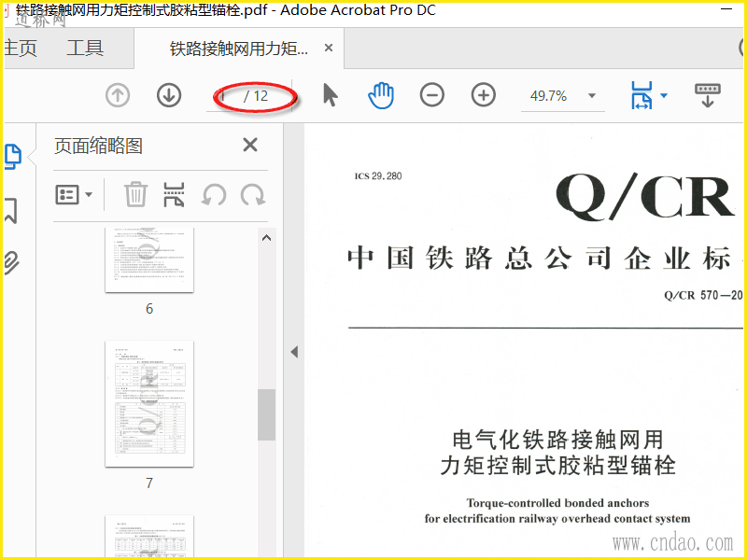Open the thumbnail options menu button

74,195
